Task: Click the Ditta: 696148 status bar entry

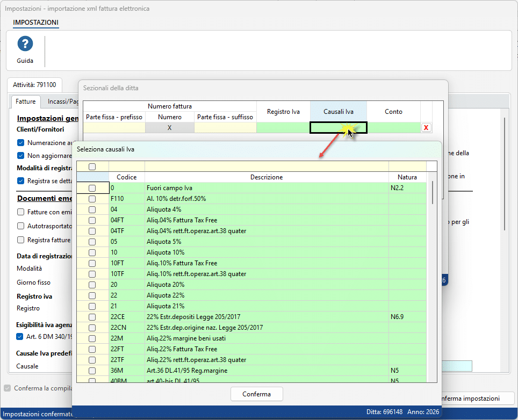Action: 385,412
